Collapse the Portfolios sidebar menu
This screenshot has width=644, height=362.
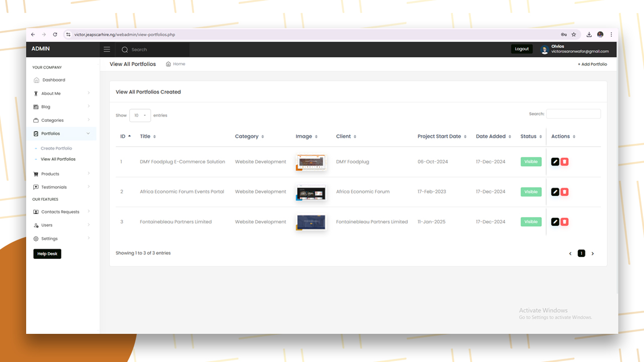[61, 134]
